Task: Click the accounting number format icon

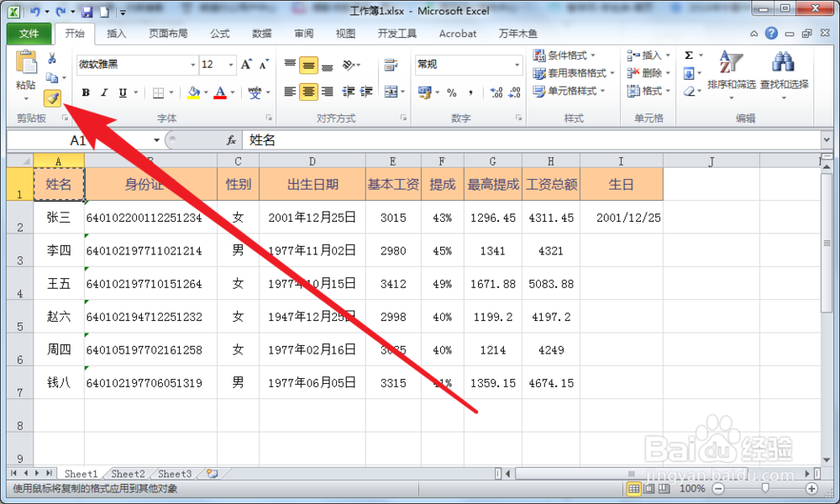Action: [425, 92]
